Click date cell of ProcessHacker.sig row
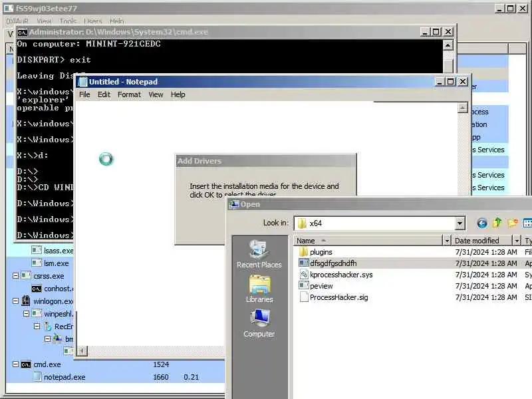 (x=486, y=297)
